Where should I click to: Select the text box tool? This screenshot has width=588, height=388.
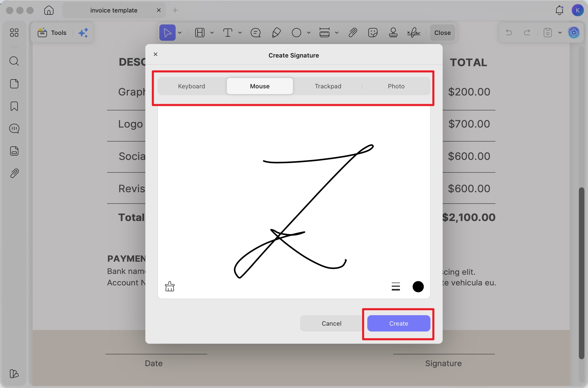(228, 33)
